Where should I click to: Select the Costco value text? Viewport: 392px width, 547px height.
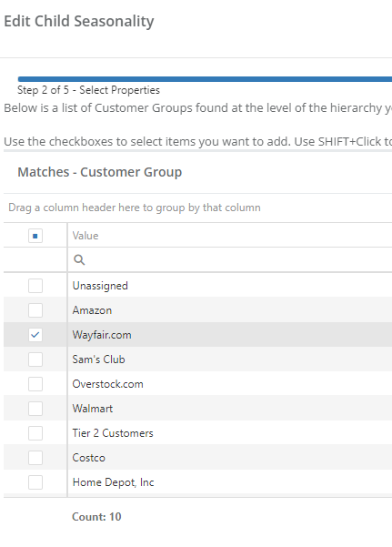(88, 458)
